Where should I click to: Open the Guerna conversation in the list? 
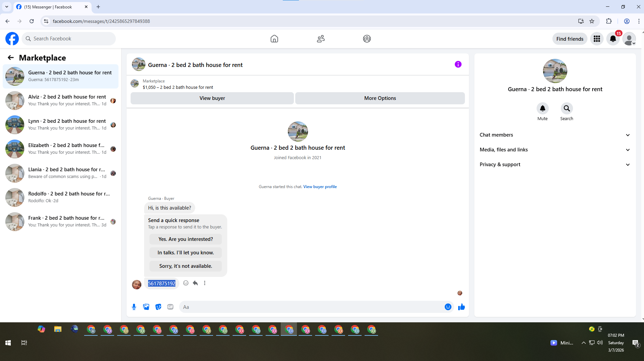(x=61, y=76)
